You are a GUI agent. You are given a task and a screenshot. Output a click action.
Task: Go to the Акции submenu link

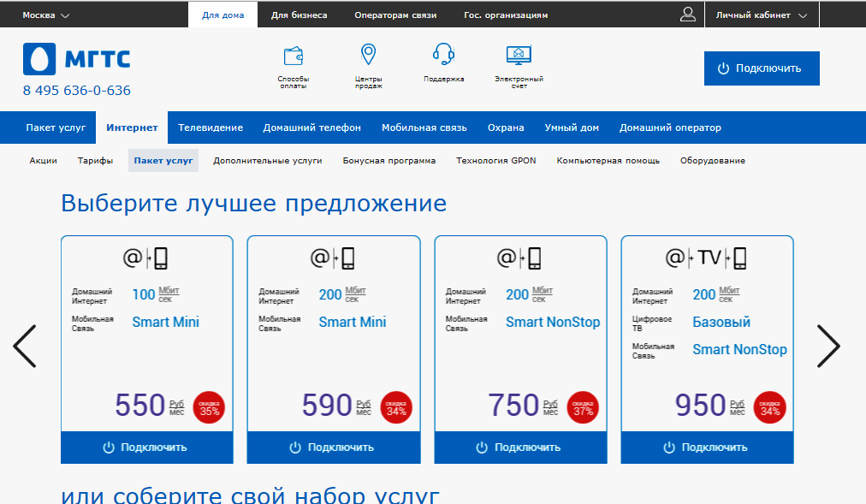(43, 161)
